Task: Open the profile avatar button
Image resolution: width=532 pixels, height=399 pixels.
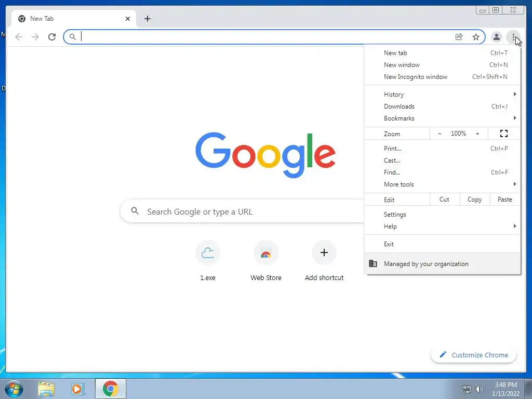Action: pos(496,37)
